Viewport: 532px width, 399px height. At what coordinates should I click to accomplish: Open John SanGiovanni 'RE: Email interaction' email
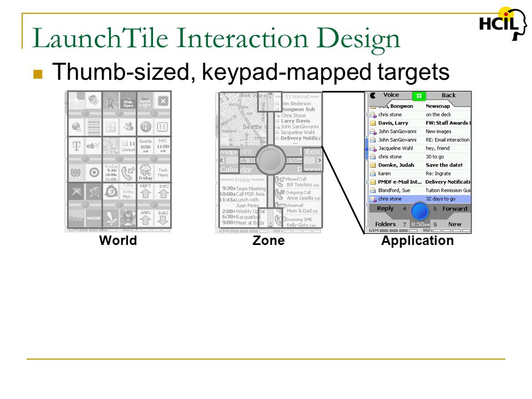click(420, 140)
